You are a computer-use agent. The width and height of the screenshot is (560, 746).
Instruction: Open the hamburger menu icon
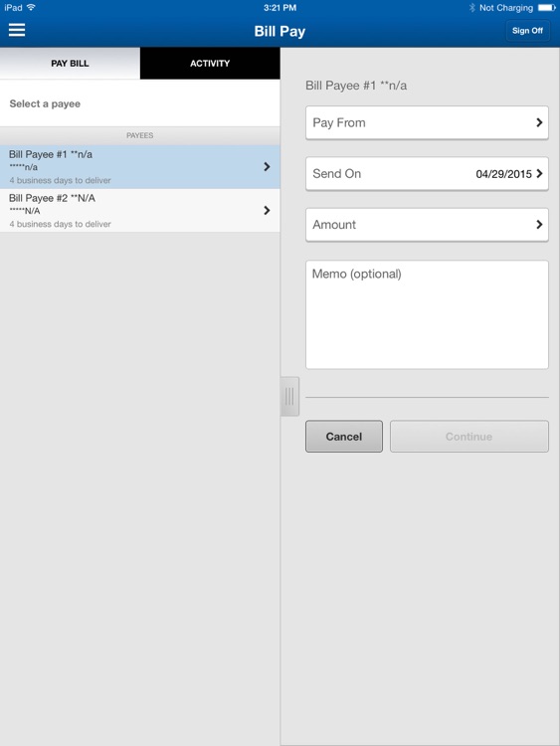[x=17, y=30]
